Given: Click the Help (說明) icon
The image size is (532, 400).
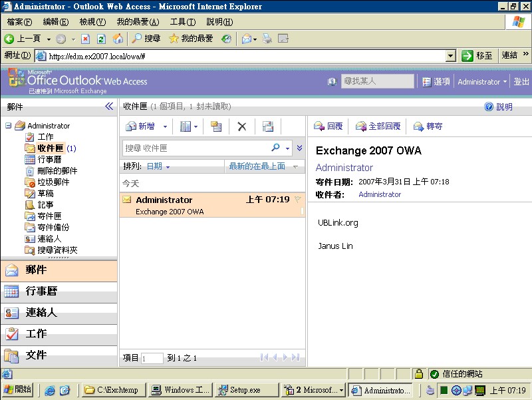Looking at the screenshot, I should (489, 106).
